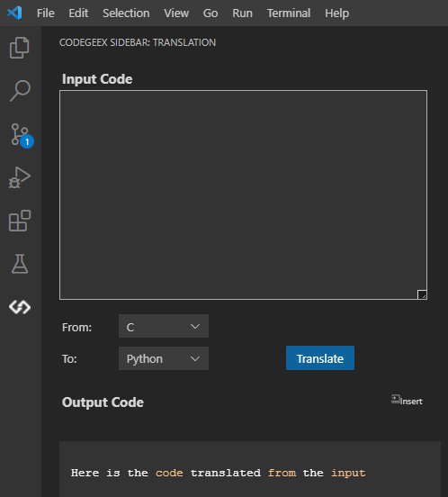The image size is (448, 497).
Task: Expand the To language dropdown showing Python
Action: point(164,358)
